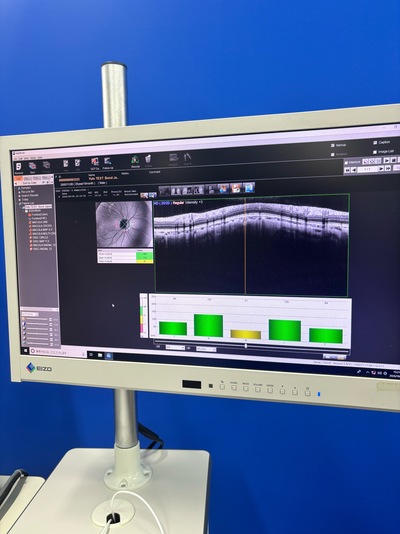Open the dropdown above the bottom-left scan list
This screenshot has height=534, width=400.
(x=30, y=314)
